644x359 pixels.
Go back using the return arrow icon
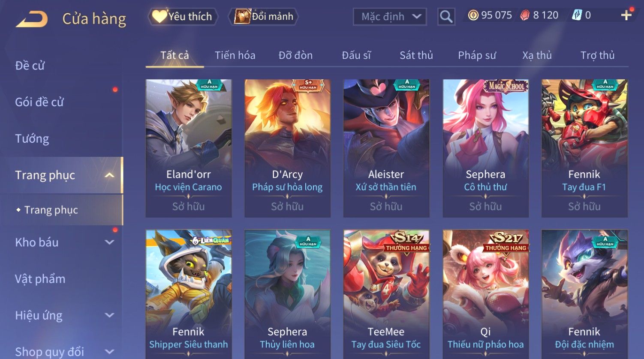(31, 19)
